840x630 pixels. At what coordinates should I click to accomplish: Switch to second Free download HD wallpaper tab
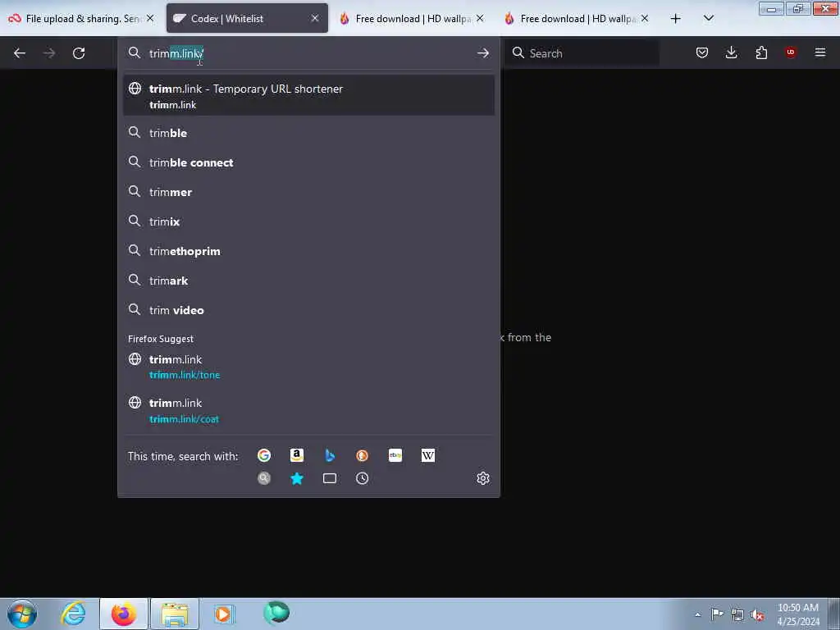(x=577, y=19)
